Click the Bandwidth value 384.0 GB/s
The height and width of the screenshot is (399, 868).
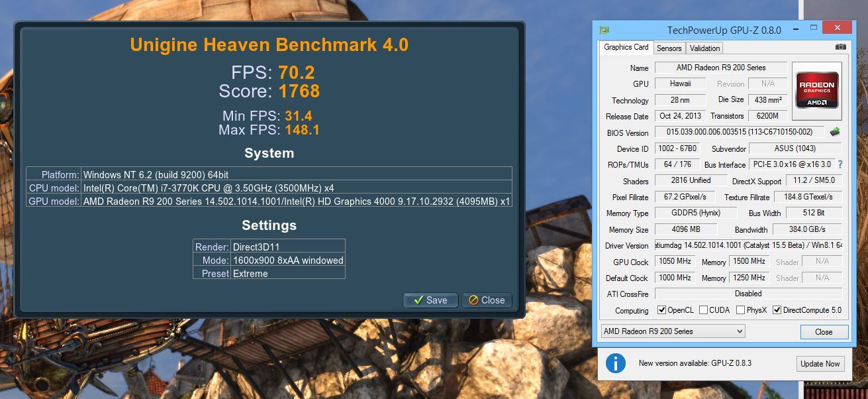tap(808, 229)
